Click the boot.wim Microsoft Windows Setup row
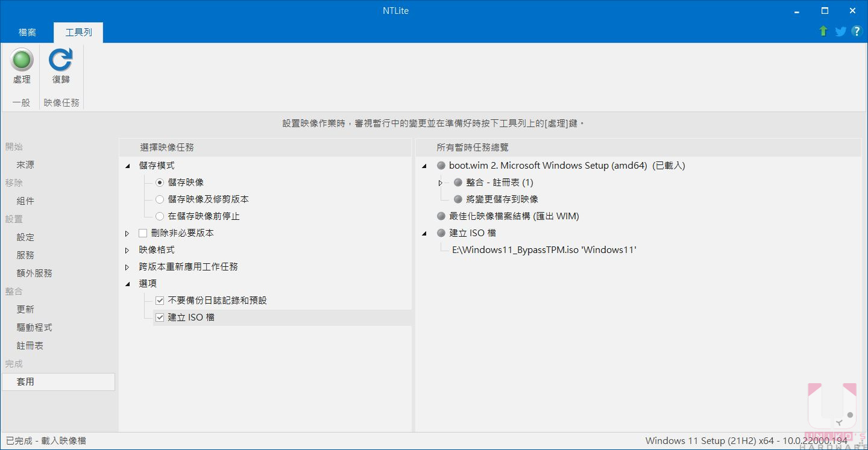The width and height of the screenshot is (868, 450). click(567, 165)
